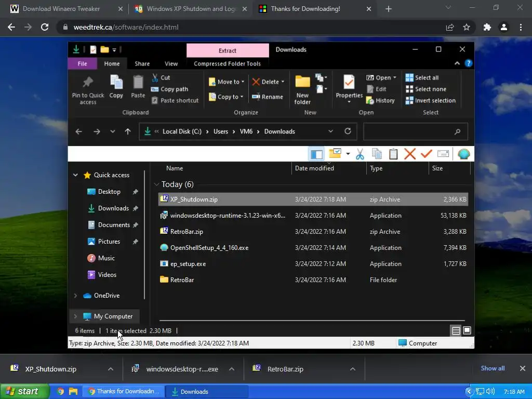
Task: Open the Extract contextual tab
Action: pos(228,50)
